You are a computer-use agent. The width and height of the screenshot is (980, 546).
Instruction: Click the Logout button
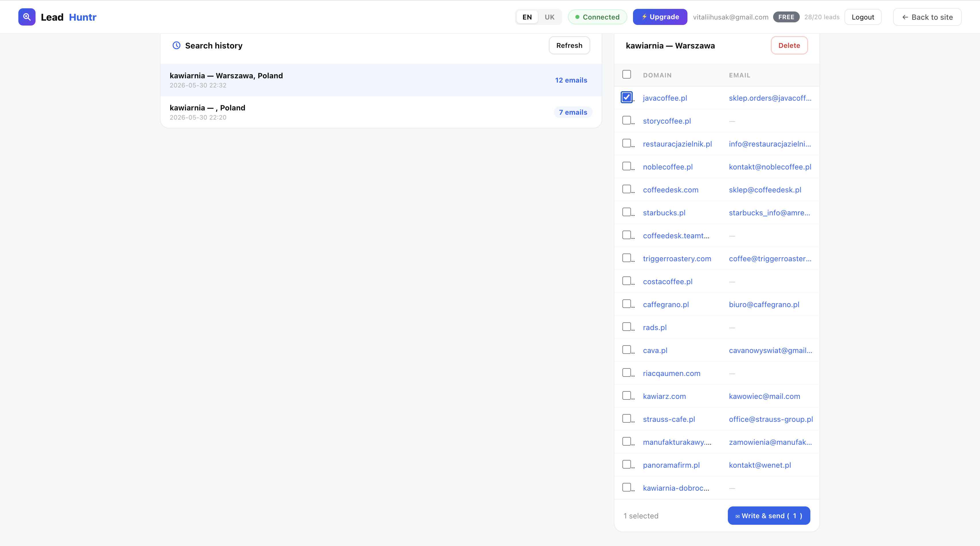863,17
